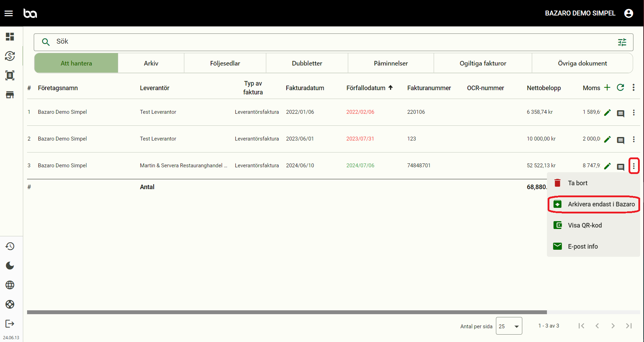Sort by Leverantör column header
The image size is (644, 342).
click(155, 88)
